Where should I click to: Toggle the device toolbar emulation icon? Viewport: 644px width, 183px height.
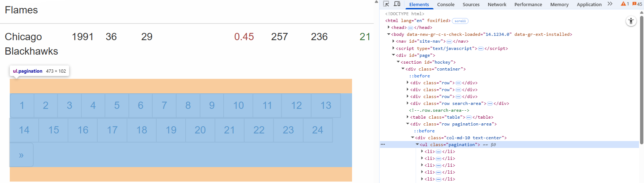click(397, 4)
